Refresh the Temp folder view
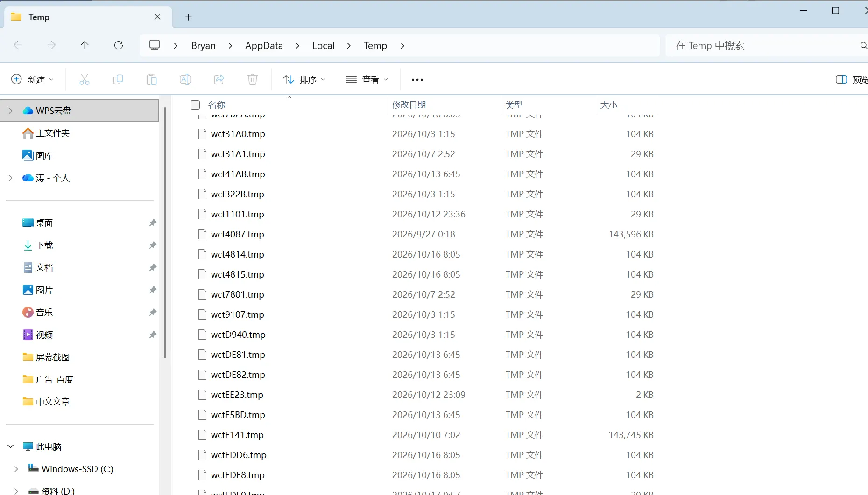The image size is (868, 495). (119, 45)
